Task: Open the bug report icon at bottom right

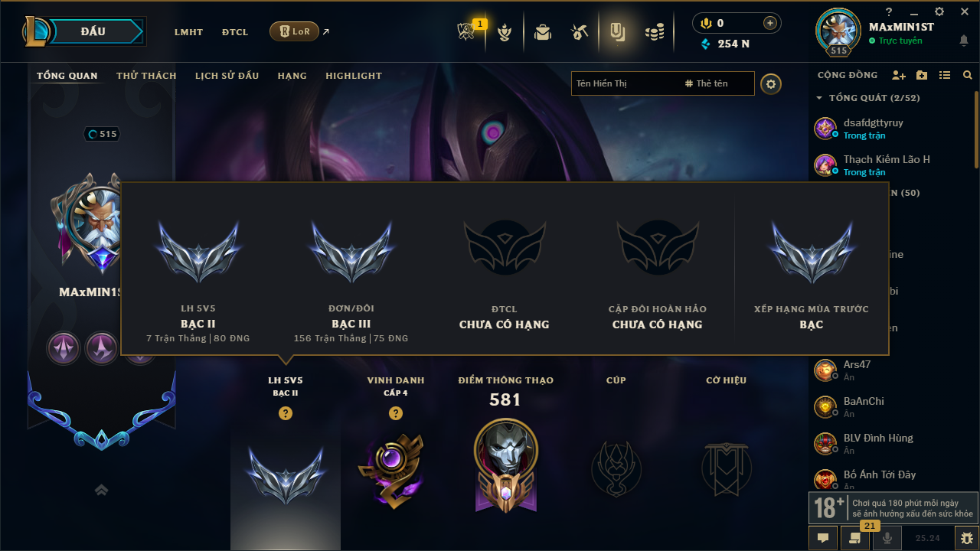Action: pos(966,538)
